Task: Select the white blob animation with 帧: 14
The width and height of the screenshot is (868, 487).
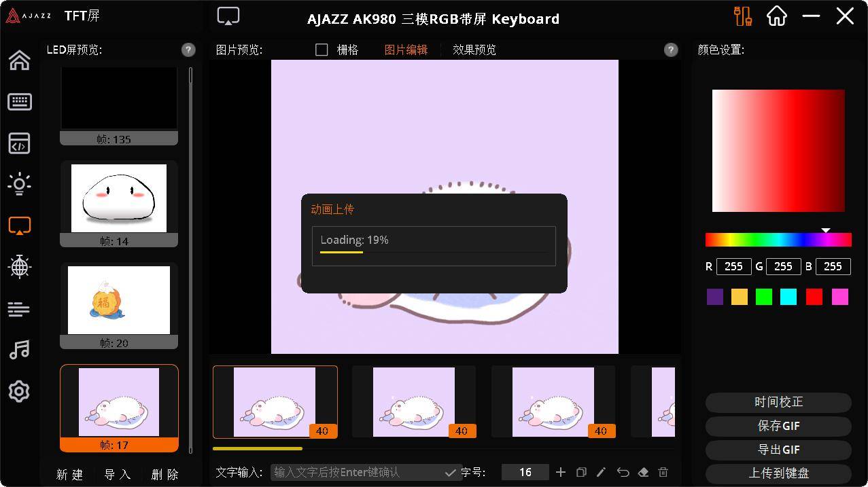Action: pos(119,204)
